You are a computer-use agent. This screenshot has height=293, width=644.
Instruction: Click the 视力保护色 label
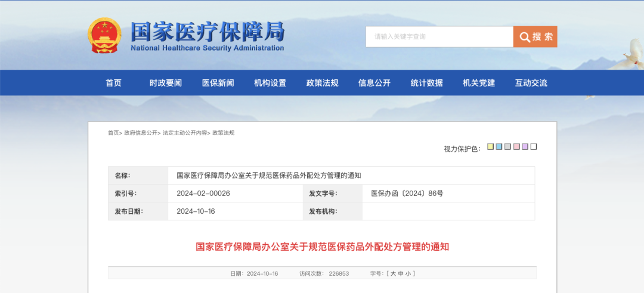click(462, 149)
